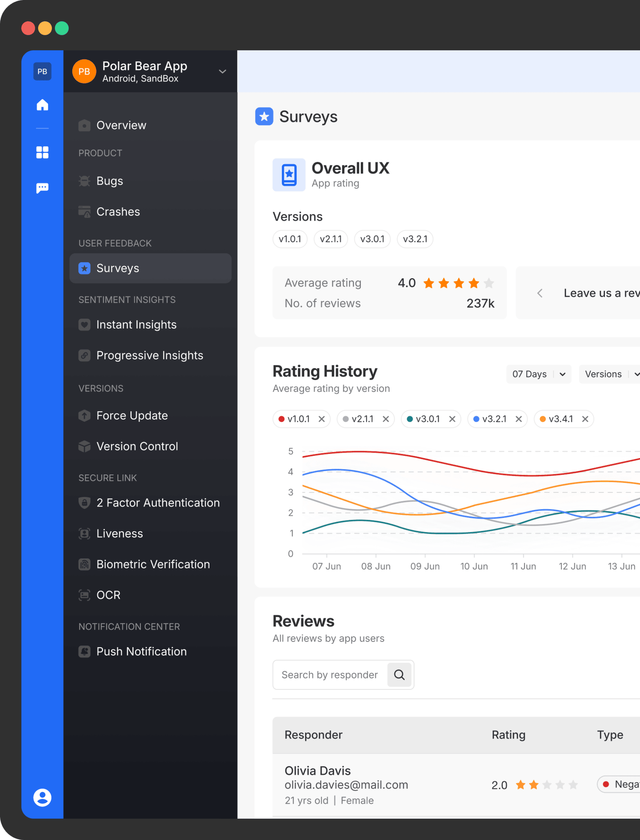Open the Push Notification center
The width and height of the screenshot is (640, 840).
[x=142, y=651]
